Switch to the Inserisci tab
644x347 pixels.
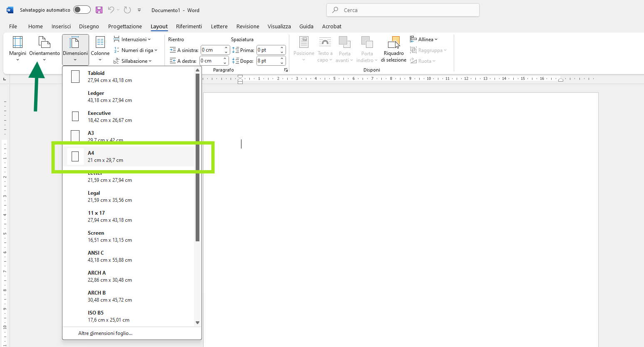point(61,26)
